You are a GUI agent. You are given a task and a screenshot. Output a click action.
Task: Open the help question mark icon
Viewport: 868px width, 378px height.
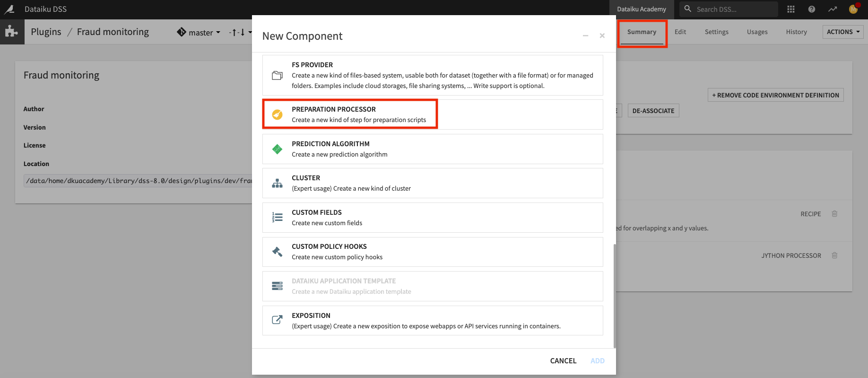click(x=811, y=9)
